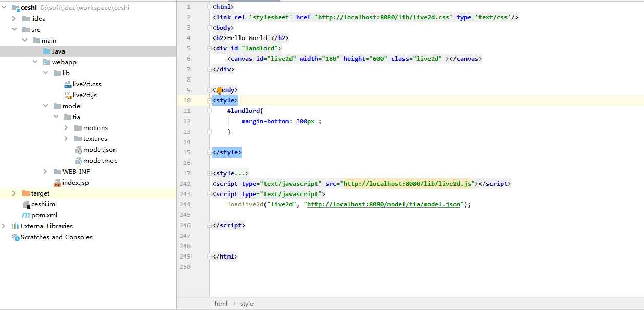Click the model.moc file icon
This screenshot has width=644, height=310.
78,161
